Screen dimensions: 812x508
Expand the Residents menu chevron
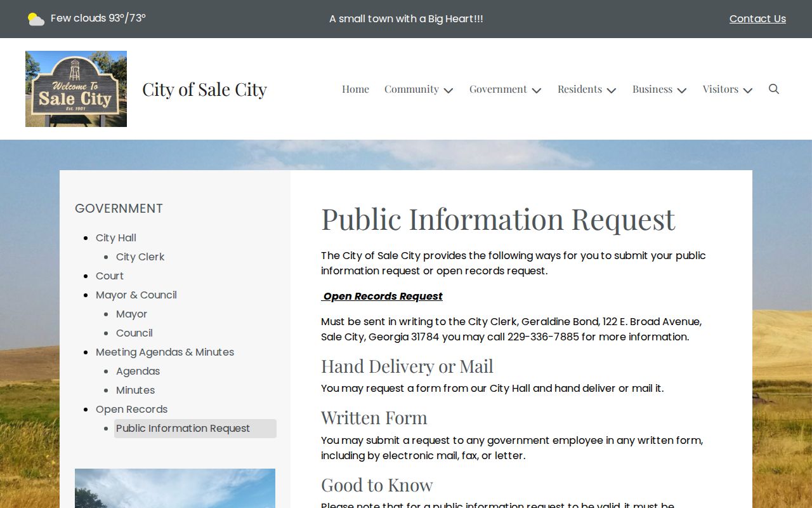click(x=612, y=90)
